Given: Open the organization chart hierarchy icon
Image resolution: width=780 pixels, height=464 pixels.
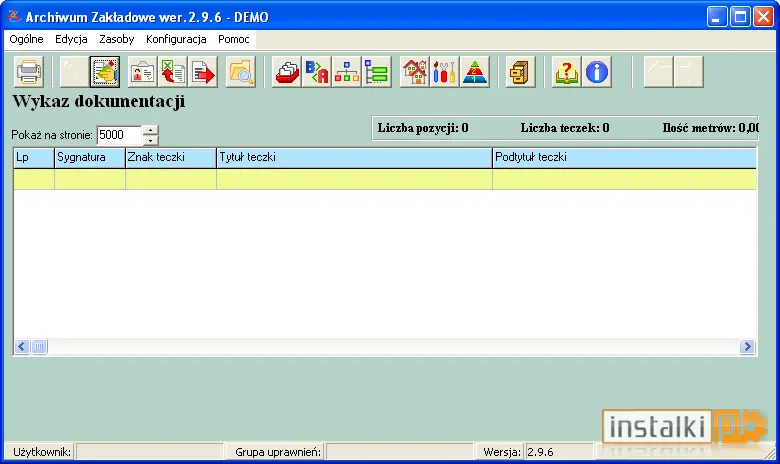Looking at the screenshot, I should pos(347,72).
